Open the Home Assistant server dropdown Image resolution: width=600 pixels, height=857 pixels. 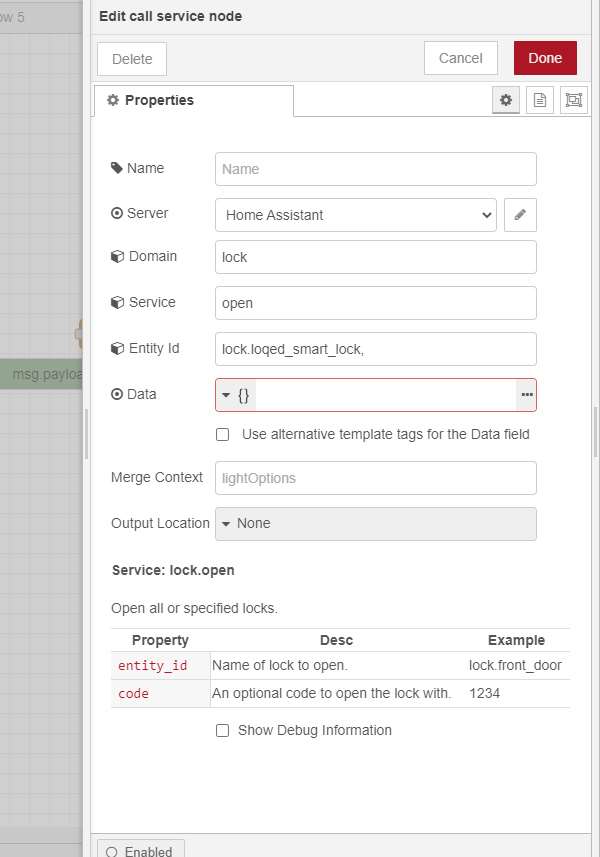(356, 215)
